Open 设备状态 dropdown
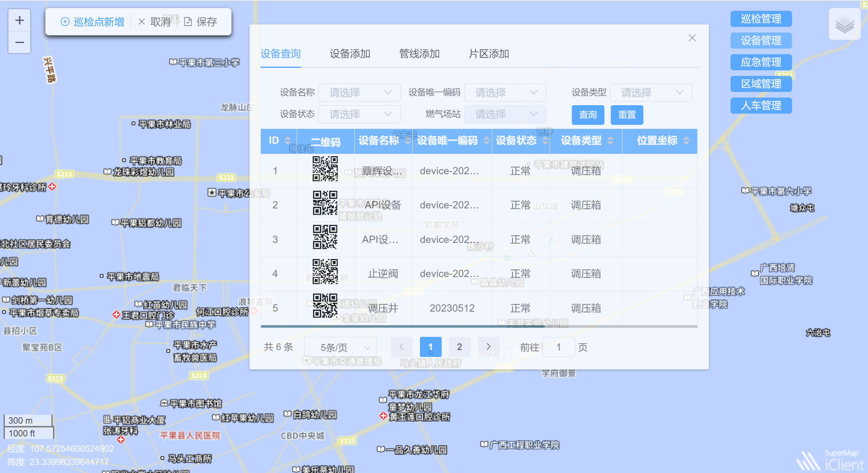The image size is (868, 473). click(359, 114)
